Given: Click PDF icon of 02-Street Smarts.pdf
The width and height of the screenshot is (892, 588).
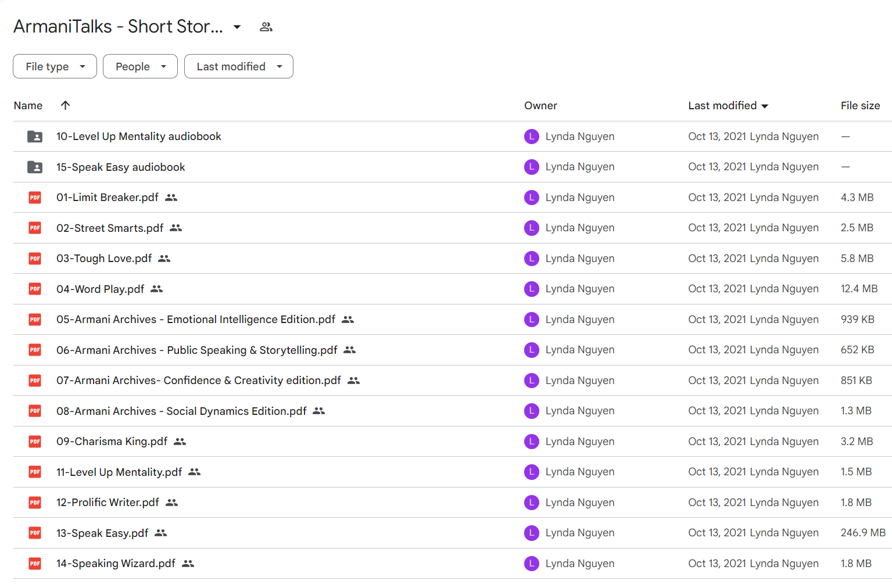Looking at the screenshot, I should pyautogui.click(x=35, y=228).
